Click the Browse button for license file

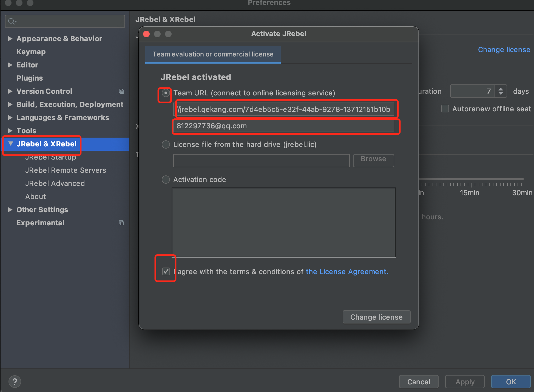point(373,160)
